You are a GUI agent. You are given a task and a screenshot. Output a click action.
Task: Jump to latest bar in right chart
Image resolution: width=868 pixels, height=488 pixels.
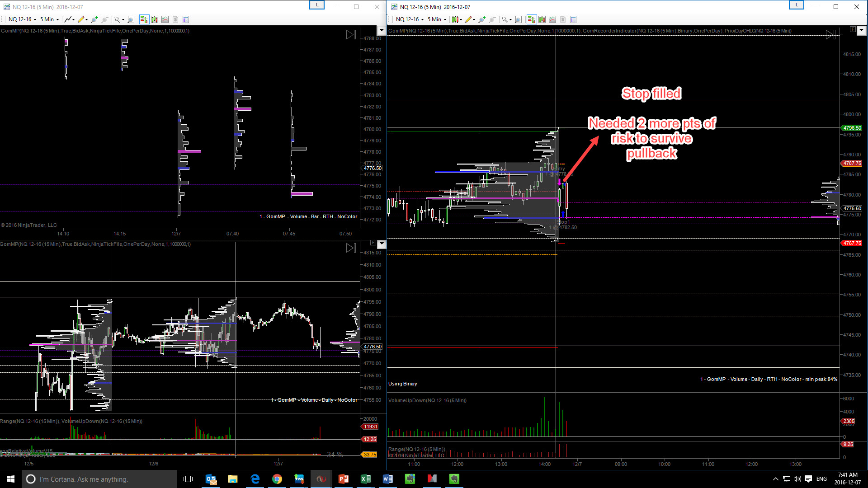point(830,35)
